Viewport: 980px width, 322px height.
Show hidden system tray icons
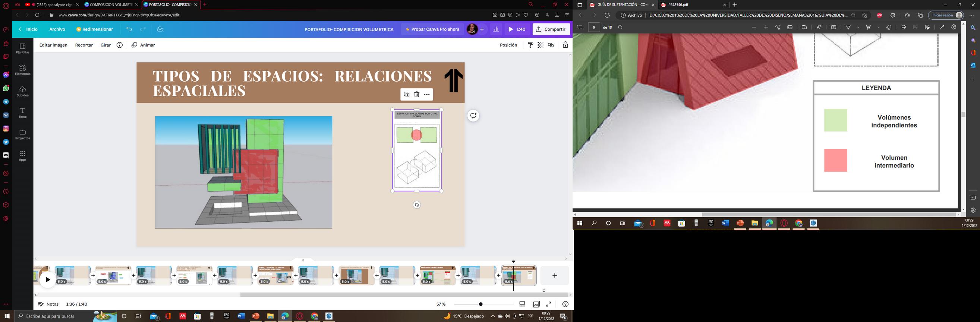click(x=493, y=316)
